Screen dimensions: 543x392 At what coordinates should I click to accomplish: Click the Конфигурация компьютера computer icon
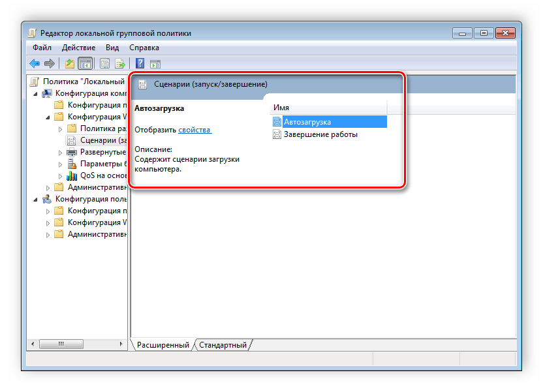[x=47, y=93]
